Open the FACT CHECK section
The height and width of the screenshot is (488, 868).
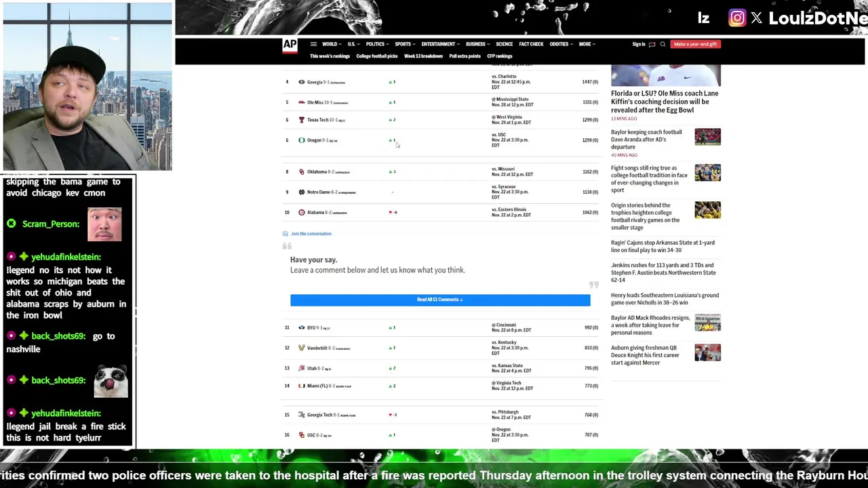pyautogui.click(x=531, y=44)
